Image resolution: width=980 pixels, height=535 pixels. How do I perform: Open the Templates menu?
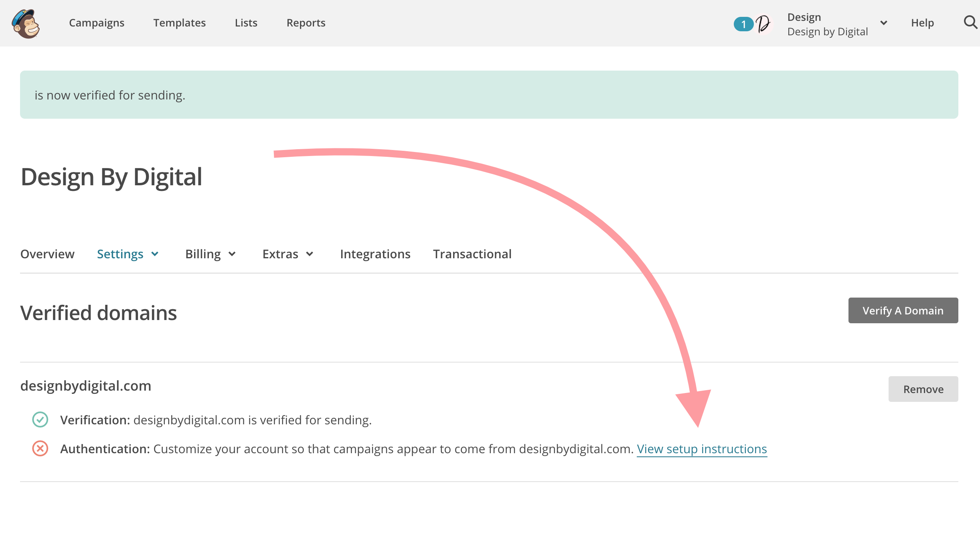coord(179,23)
